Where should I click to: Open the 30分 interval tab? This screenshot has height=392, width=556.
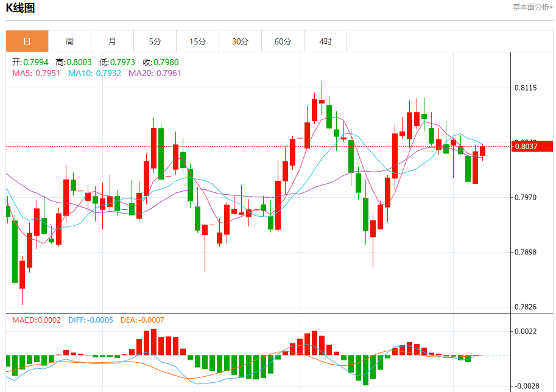240,41
